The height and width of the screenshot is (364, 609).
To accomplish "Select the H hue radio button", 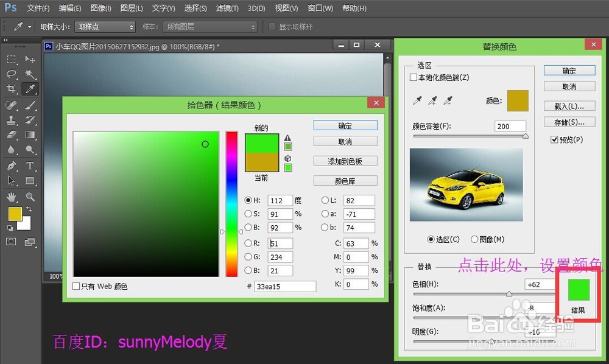I will [x=248, y=200].
